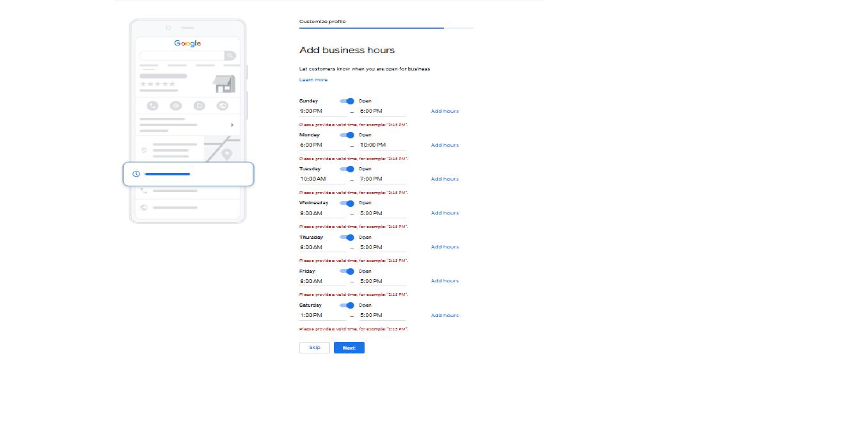Click the Saturday day label
Screen dimensions: 868x429
pos(310,305)
